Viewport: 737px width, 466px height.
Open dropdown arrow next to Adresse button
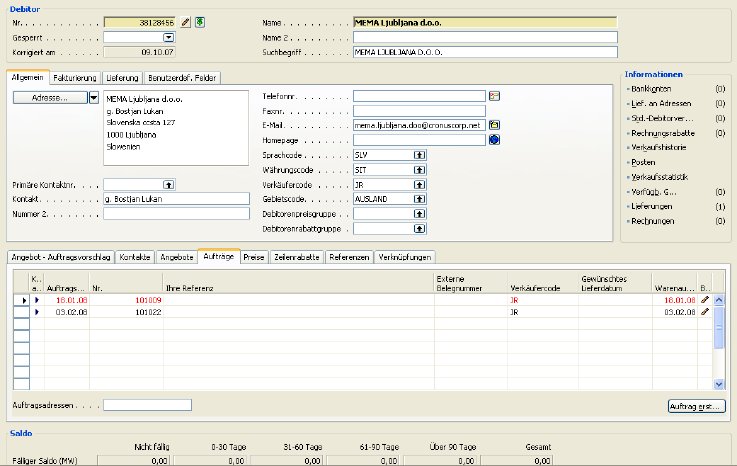point(94,98)
